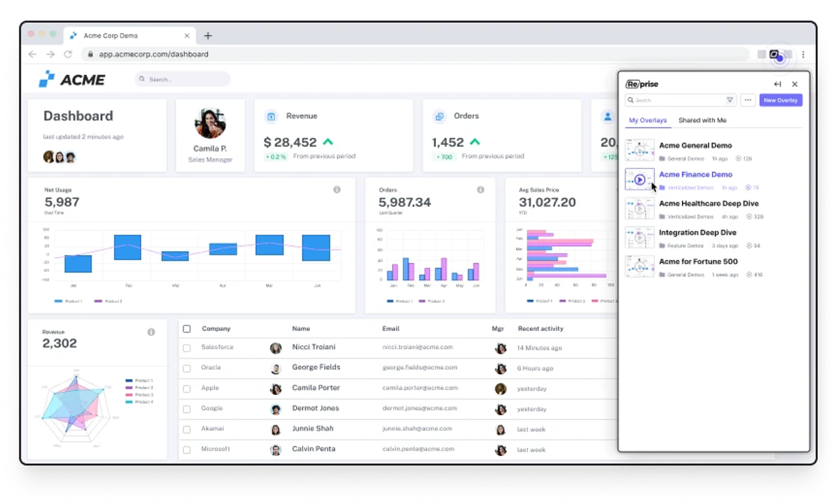
Task: Click Camila P. profile photo
Action: pyautogui.click(x=210, y=123)
